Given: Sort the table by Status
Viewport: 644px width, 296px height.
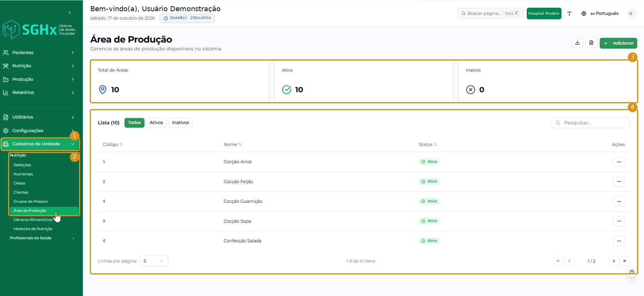Looking at the screenshot, I should tap(428, 145).
